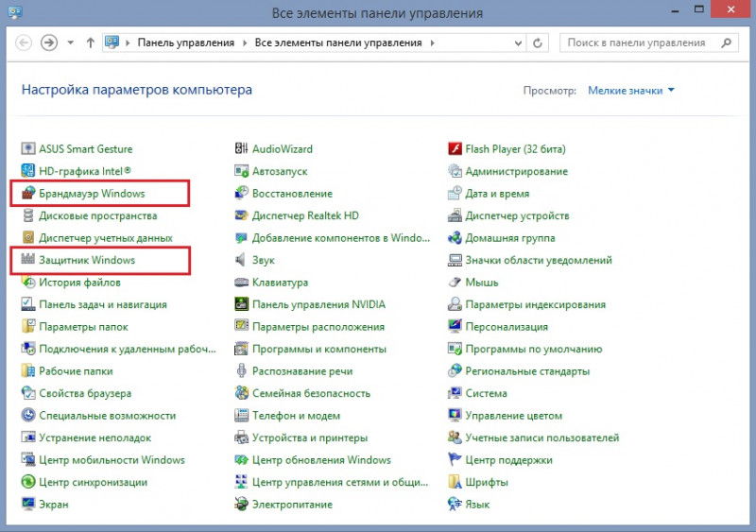756x532 pixels.
Task: Click the Forward arrow button
Action: [49, 43]
